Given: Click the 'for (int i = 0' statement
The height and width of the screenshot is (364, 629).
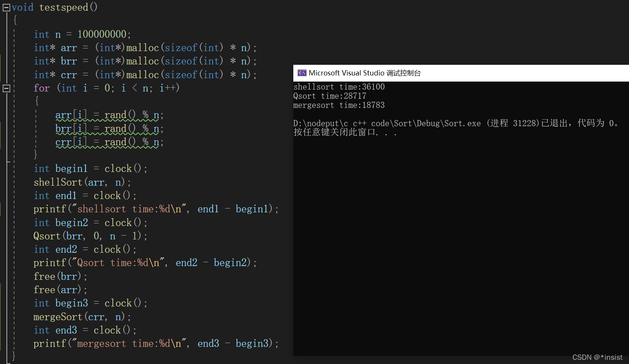Looking at the screenshot, I should click(x=106, y=88).
